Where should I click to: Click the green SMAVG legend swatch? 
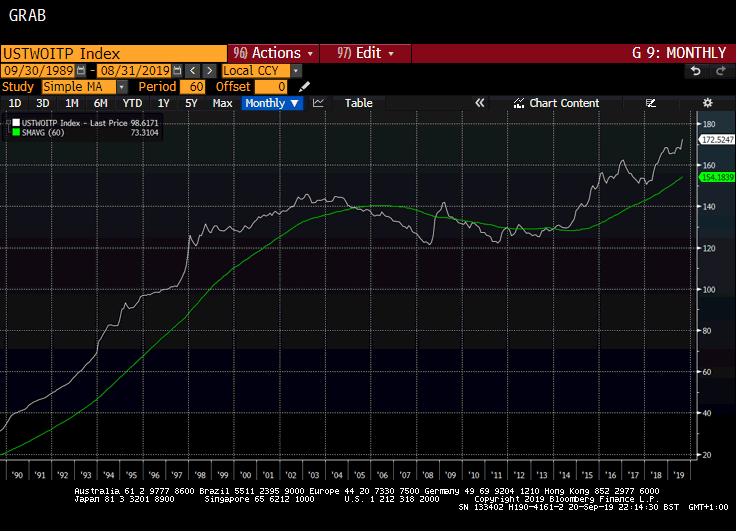[15, 131]
